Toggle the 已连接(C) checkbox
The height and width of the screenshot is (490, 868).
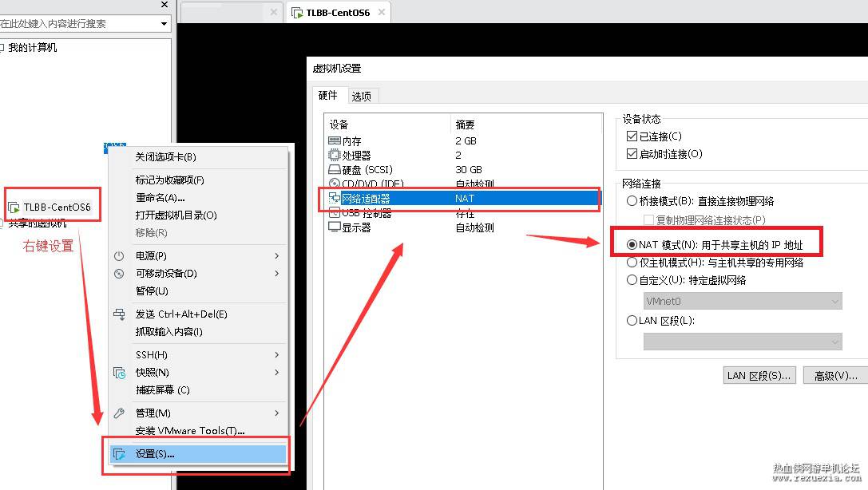[x=632, y=136]
